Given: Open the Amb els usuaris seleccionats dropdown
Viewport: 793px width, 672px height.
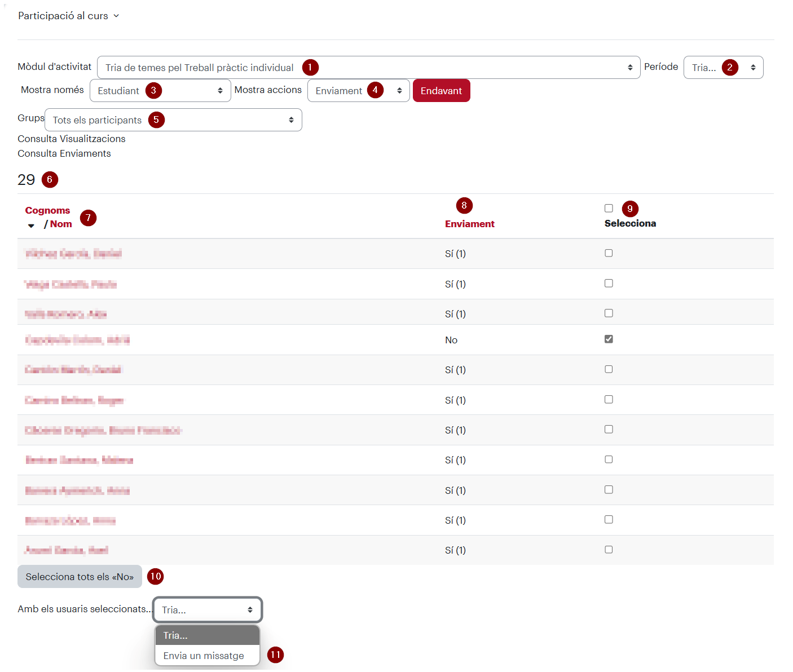Looking at the screenshot, I should point(207,610).
